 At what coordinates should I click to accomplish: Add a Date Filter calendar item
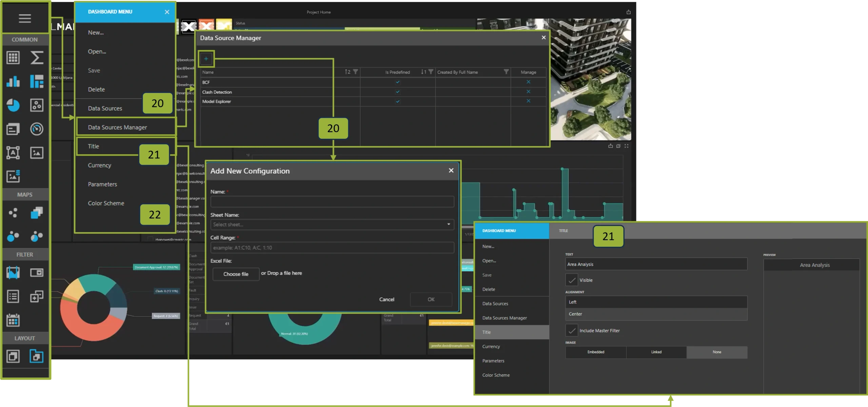click(13, 320)
